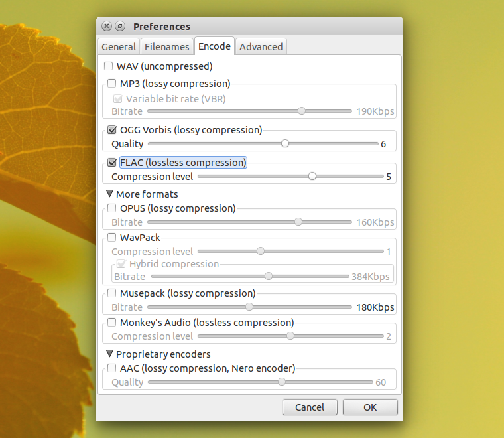Click the OPUS Bitrate slider handle
This screenshot has height=438, width=504.
[x=298, y=222]
